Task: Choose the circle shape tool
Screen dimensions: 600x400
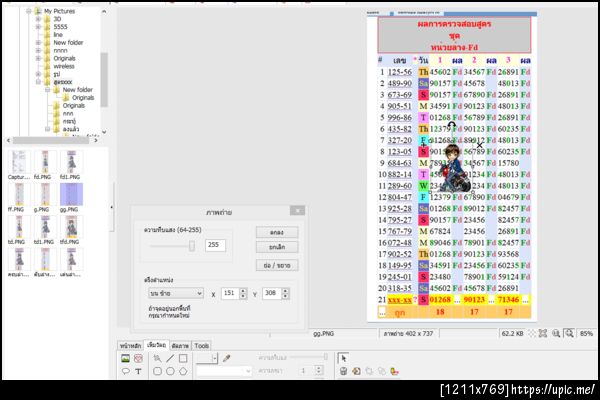Action: 170,371
